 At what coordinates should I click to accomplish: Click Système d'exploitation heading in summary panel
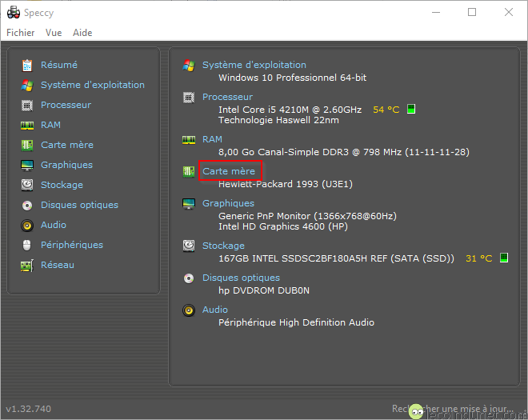click(x=254, y=65)
